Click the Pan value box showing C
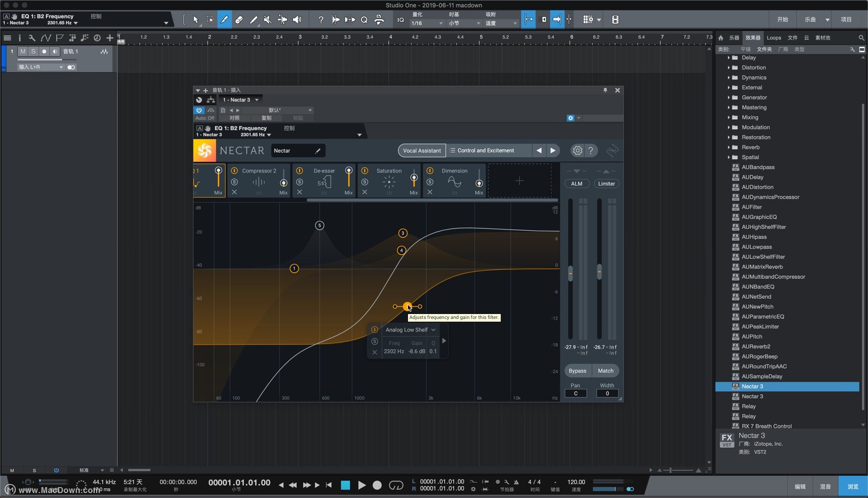Image resolution: width=868 pixels, height=498 pixels. [575, 393]
